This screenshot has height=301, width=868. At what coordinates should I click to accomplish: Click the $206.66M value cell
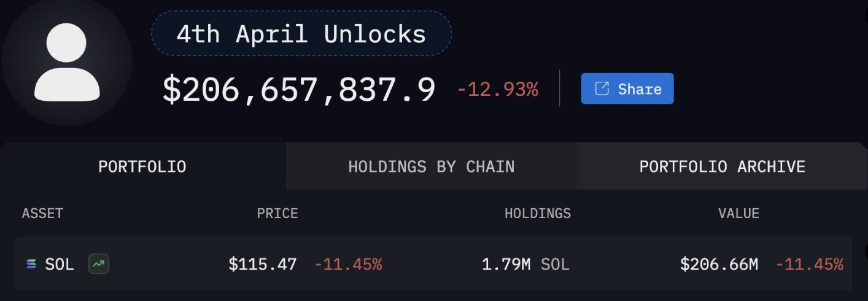719,264
